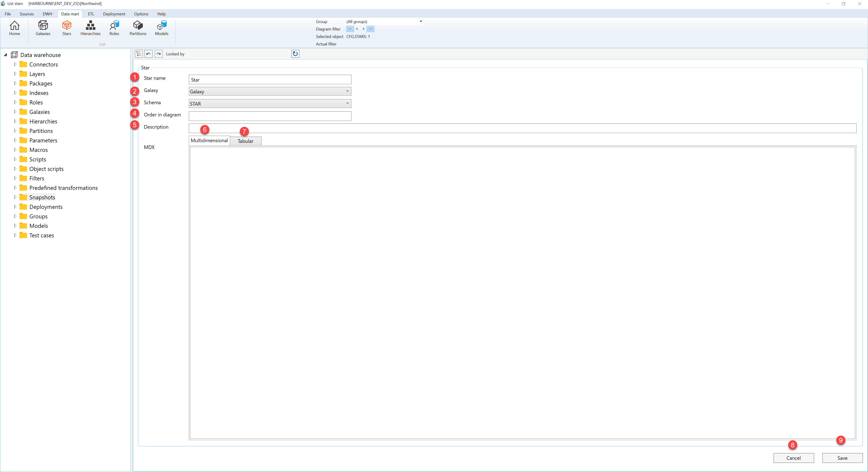868x472 pixels.
Task: Click the Cancel button
Action: click(794, 458)
